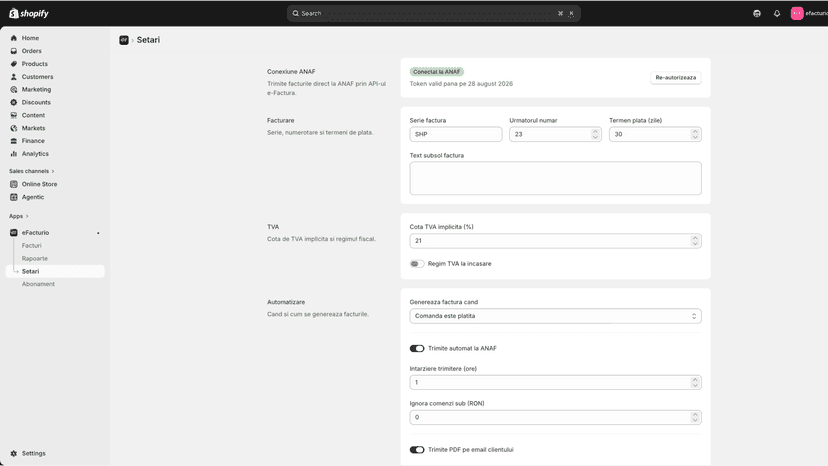
Task: Click the notifications bell icon
Action: tap(777, 13)
